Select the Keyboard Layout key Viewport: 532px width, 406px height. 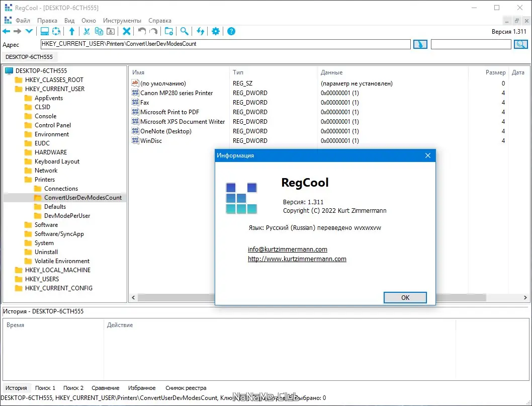click(57, 161)
